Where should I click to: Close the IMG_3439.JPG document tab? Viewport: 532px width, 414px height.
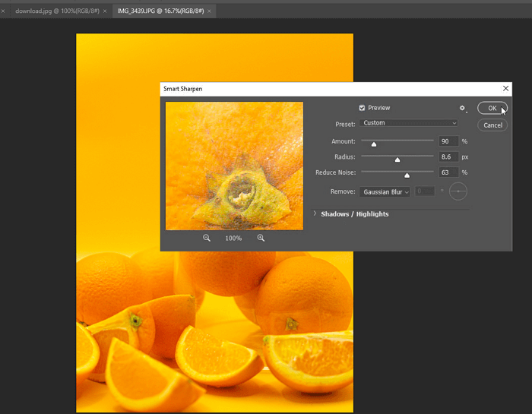pyautogui.click(x=209, y=11)
